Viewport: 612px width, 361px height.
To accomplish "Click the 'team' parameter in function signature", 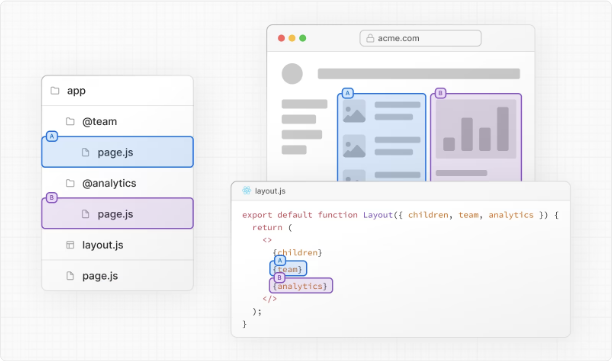I will tap(468, 215).
